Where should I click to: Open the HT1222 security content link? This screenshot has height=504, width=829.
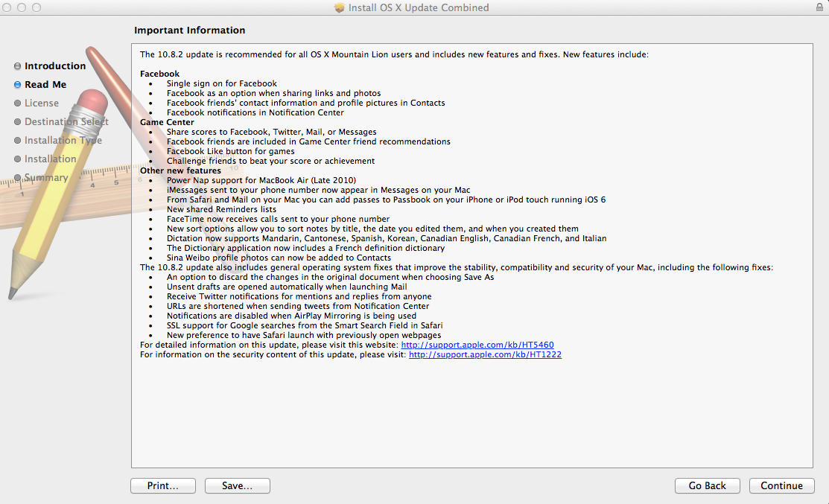point(485,354)
